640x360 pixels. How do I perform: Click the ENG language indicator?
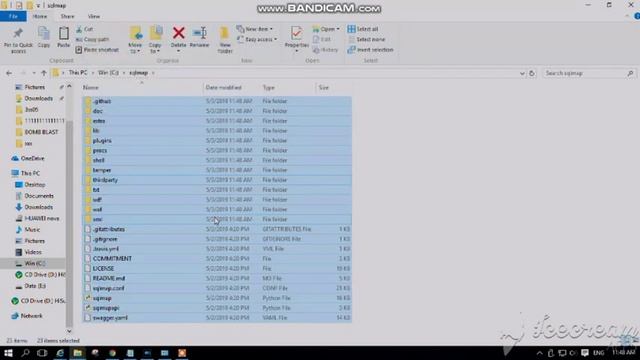(x=598, y=353)
